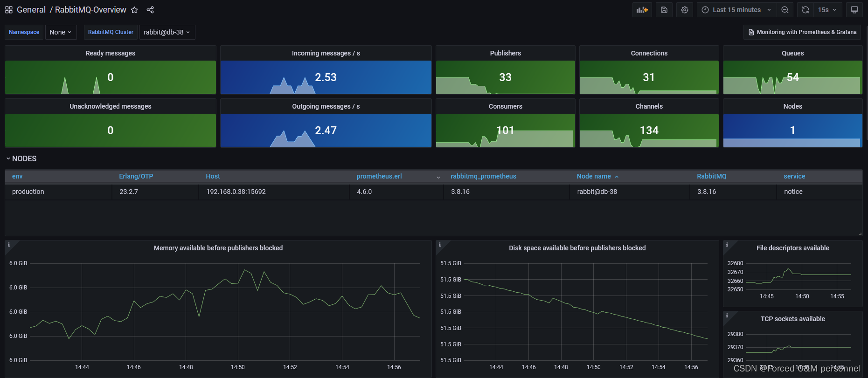Click RabbitMQ-Overview dashboard title
The width and height of the screenshot is (868, 378).
click(x=90, y=10)
